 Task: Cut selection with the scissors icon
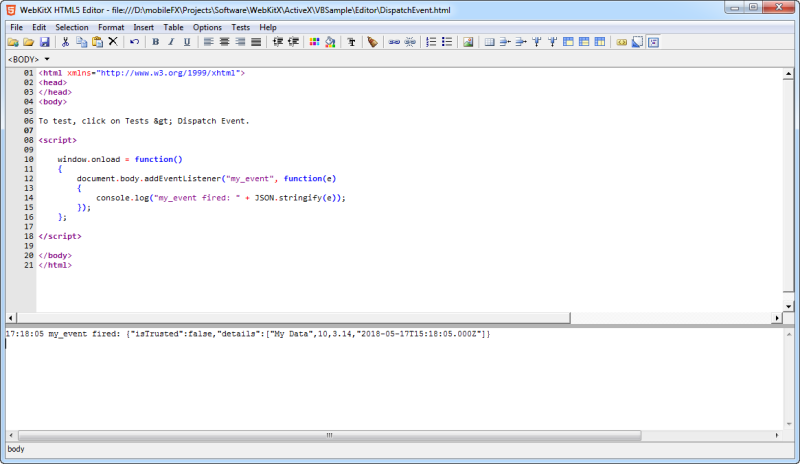click(65, 42)
